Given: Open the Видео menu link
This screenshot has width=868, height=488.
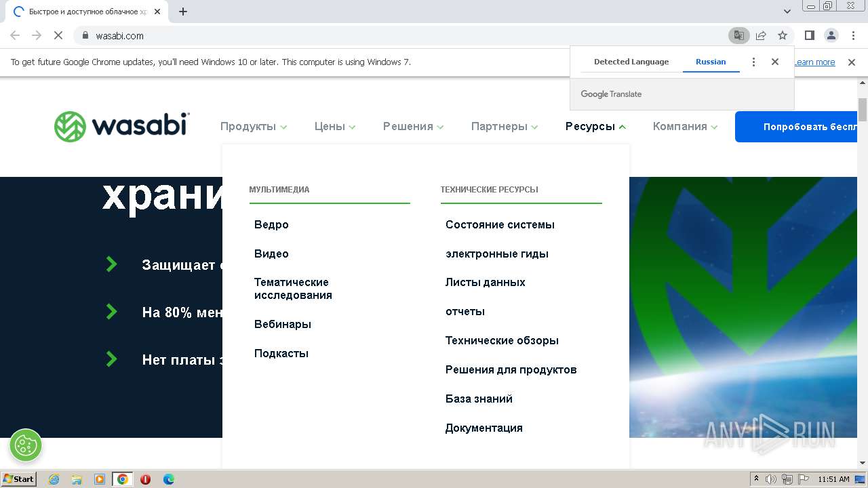Looking at the screenshot, I should click(x=271, y=254).
